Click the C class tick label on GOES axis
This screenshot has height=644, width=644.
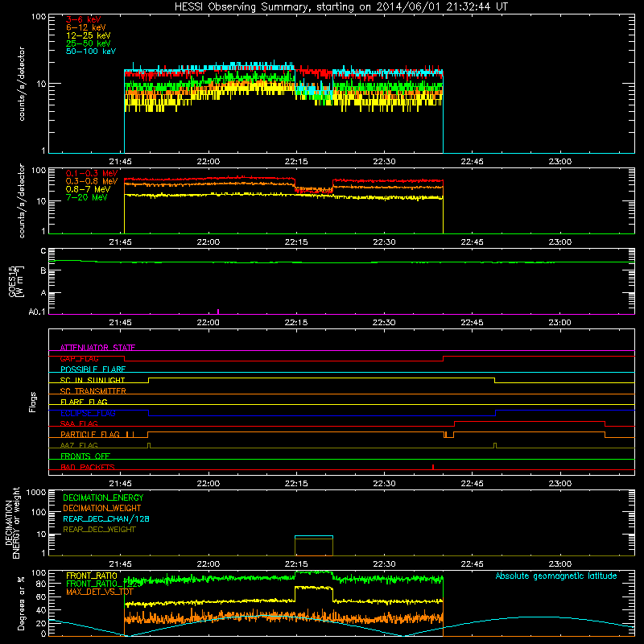[x=43, y=251]
